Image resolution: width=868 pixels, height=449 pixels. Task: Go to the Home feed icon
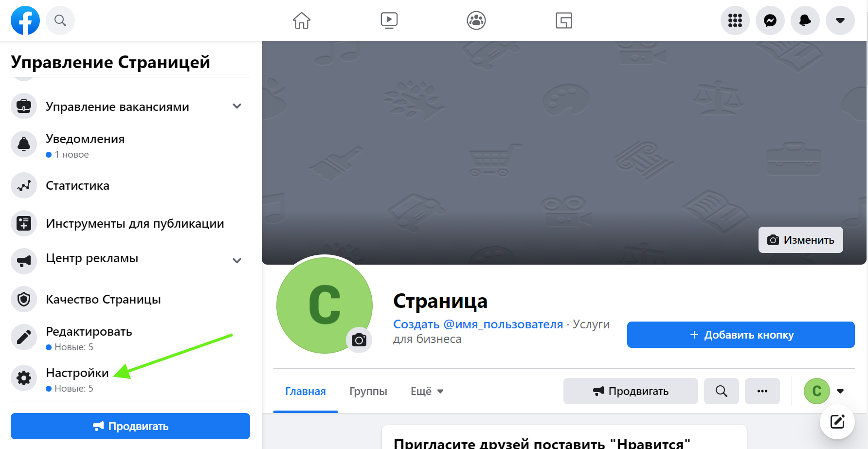(x=302, y=20)
